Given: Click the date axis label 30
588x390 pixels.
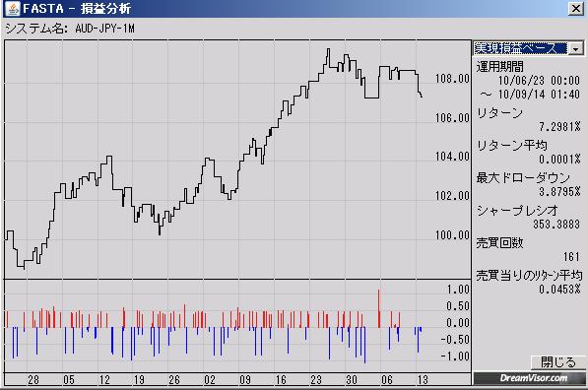Looking at the screenshot, I should (x=352, y=380).
